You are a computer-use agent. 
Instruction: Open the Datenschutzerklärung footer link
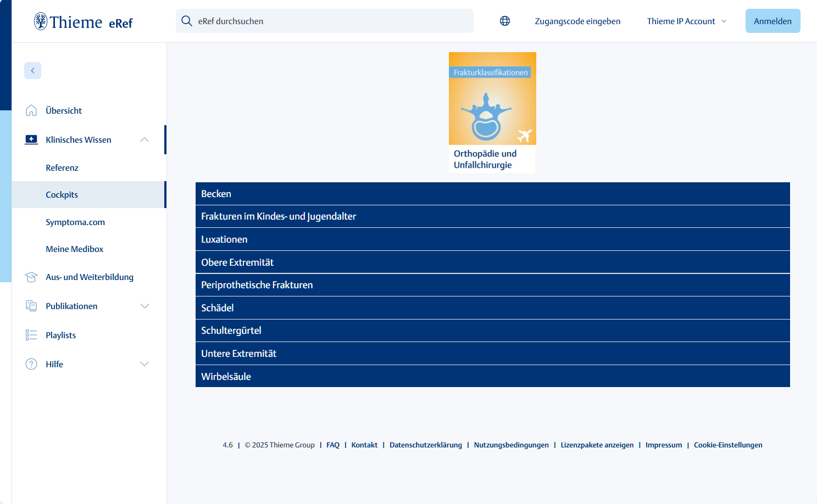[x=426, y=445]
